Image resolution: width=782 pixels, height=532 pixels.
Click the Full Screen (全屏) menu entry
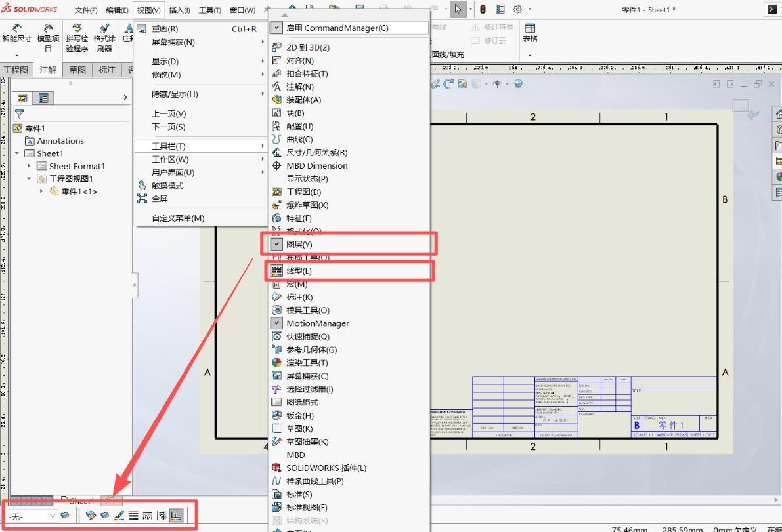click(160, 199)
